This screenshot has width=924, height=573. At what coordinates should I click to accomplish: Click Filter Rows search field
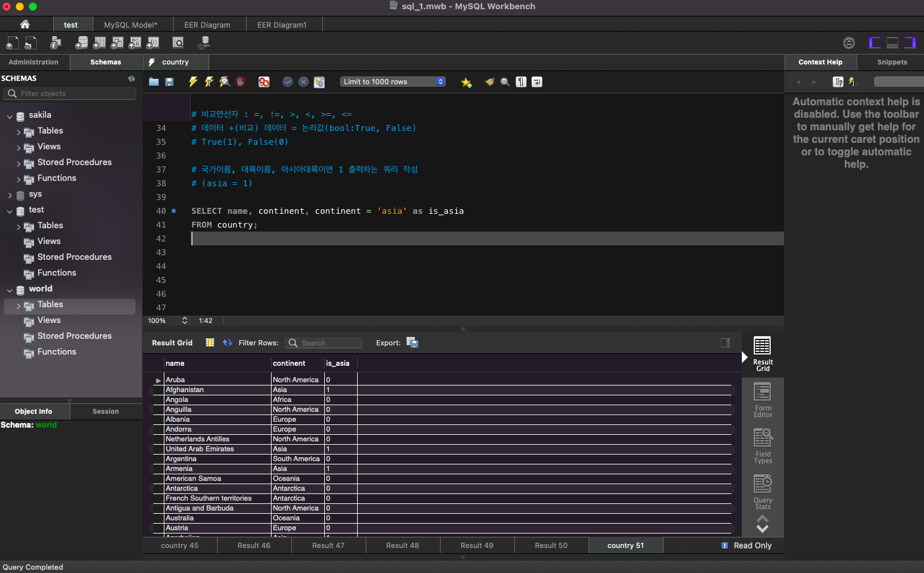tap(324, 343)
